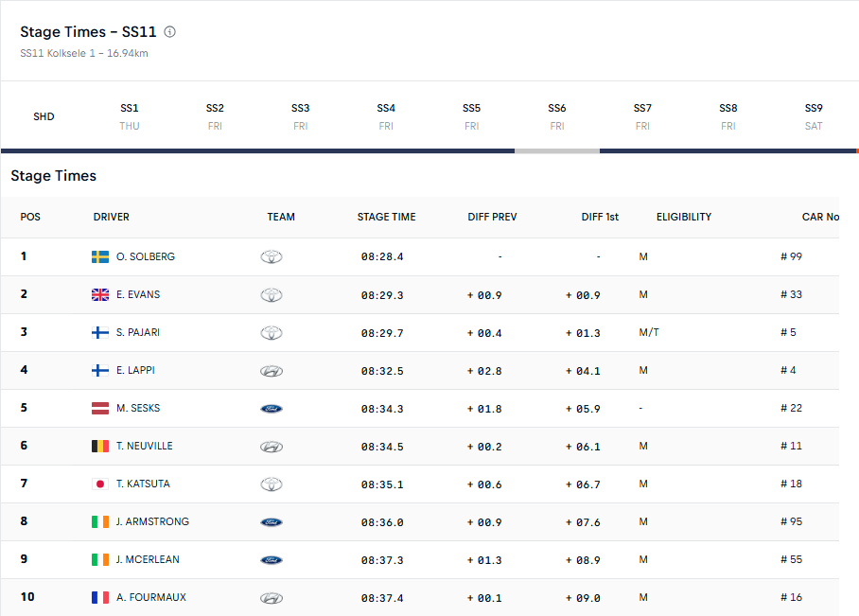The width and height of the screenshot is (859, 616).
Task: Click the Toyota logo in O. Solberg's row
Action: pyautogui.click(x=272, y=256)
